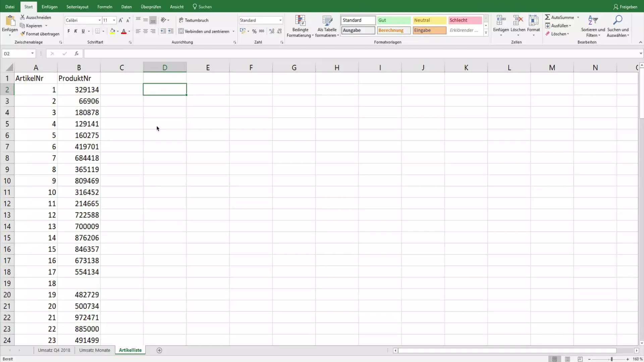This screenshot has height=362, width=644.
Task: Toggle italic K formatting
Action: (76, 31)
